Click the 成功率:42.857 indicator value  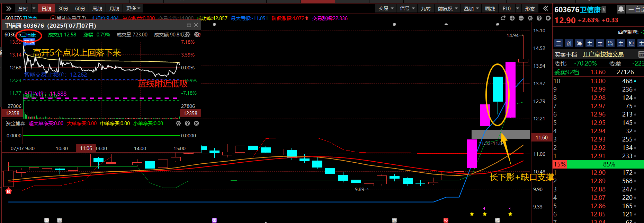pyautogui.click(x=212, y=18)
